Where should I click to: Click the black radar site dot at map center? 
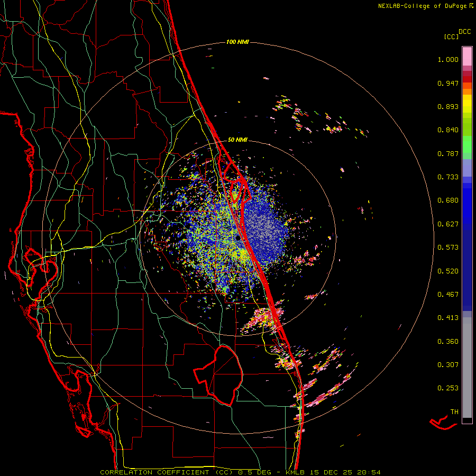238,239
